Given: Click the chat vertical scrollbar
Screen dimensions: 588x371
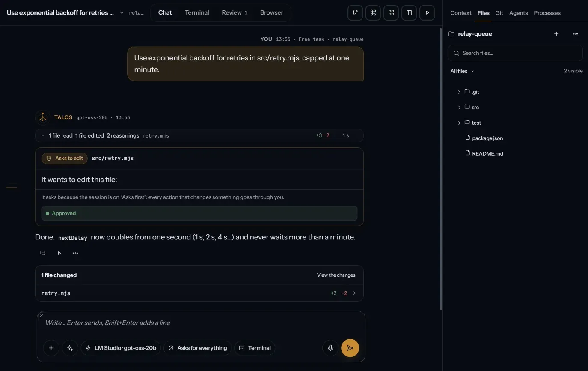Looking at the screenshot, I should pyautogui.click(x=441, y=169).
